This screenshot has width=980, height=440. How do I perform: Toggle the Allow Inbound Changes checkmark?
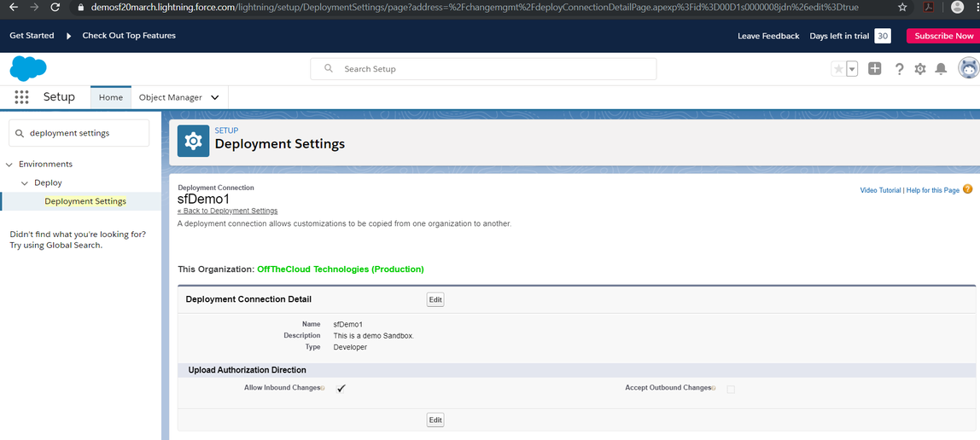coord(341,388)
